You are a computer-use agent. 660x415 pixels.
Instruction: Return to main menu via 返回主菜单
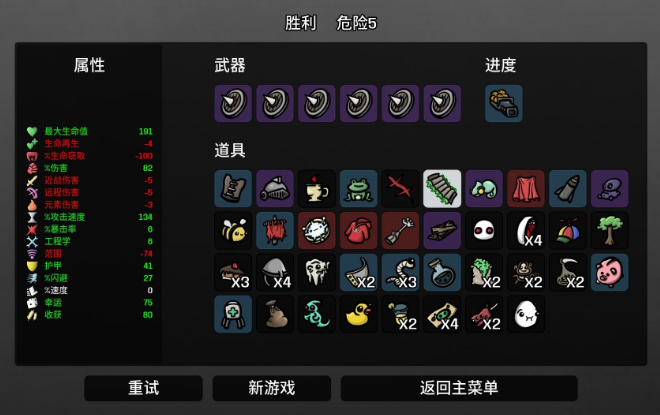pos(459,388)
